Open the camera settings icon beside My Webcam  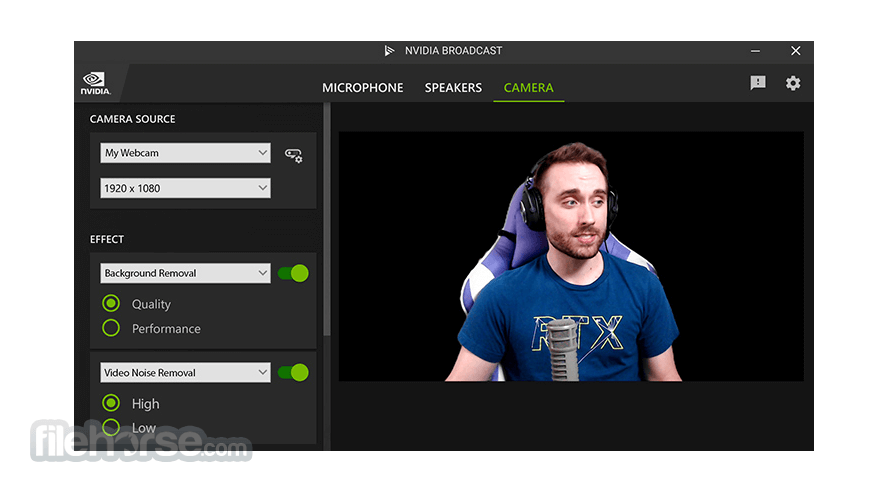(x=293, y=155)
